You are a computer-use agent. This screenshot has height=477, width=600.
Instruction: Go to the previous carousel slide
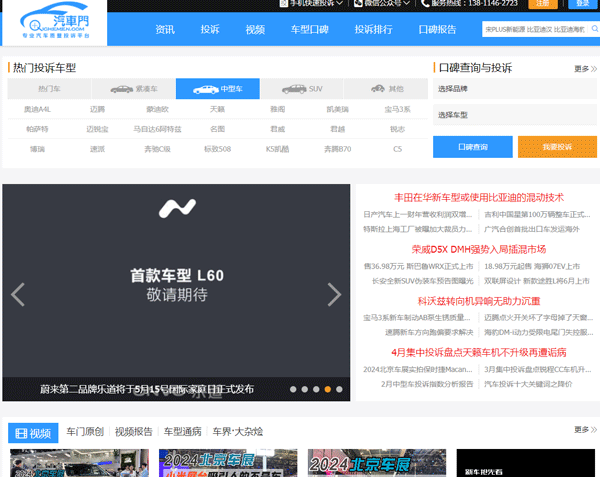[x=18, y=295]
